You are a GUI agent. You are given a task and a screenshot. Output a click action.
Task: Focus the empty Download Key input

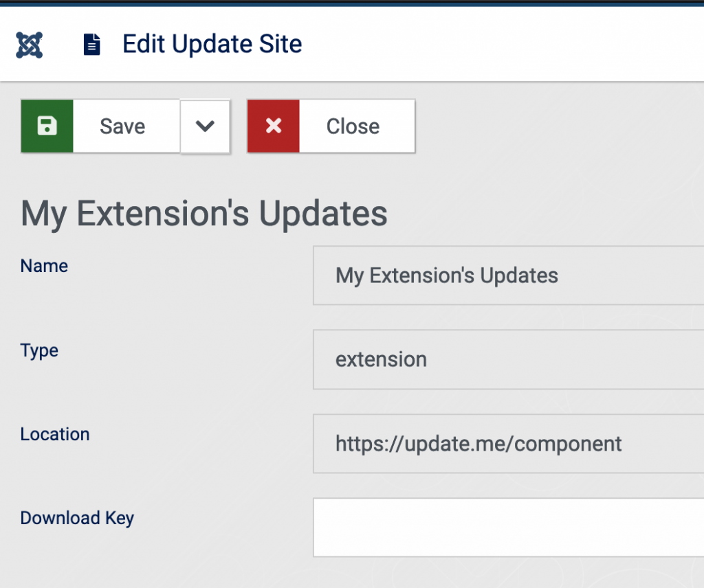click(x=508, y=528)
